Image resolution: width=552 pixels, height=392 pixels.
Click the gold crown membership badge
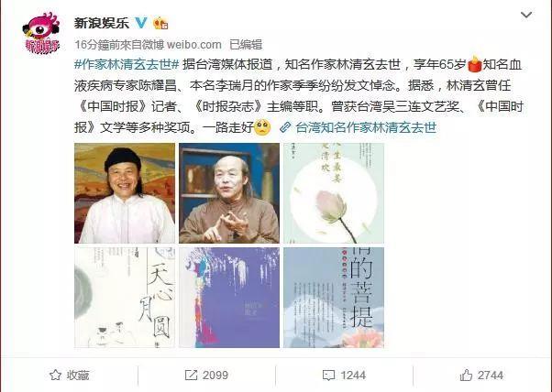pyautogui.click(x=160, y=23)
